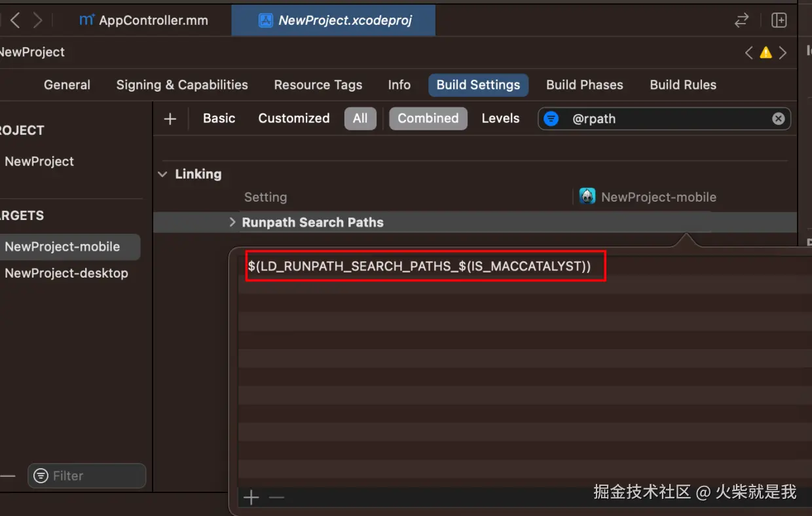Image resolution: width=812 pixels, height=516 pixels.
Task: Clear the @rpath search text
Action: pos(778,119)
